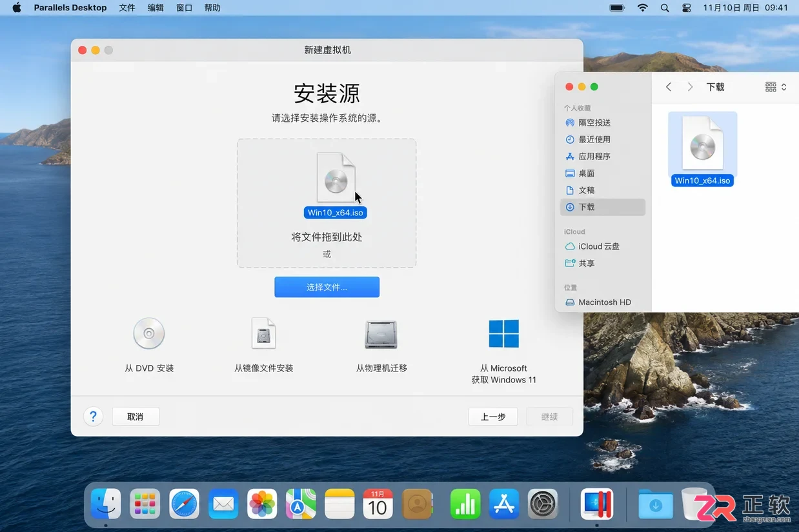
Task: Open 共享 Shared in Finder sidebar
Action: tap(603, 263)
